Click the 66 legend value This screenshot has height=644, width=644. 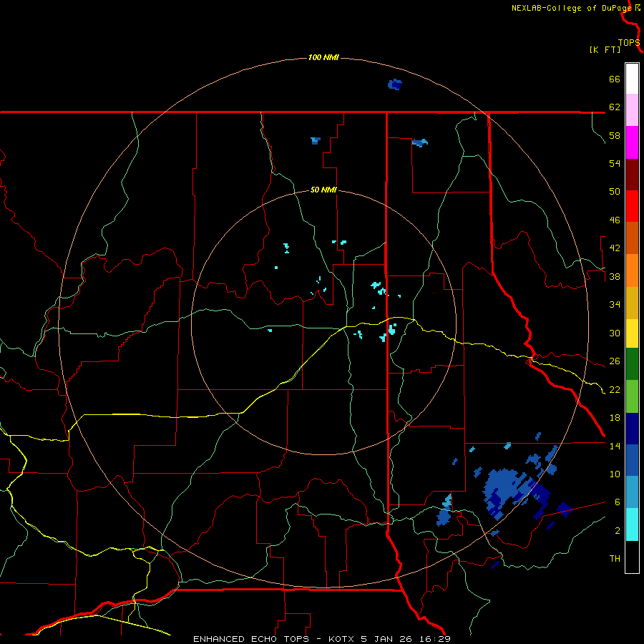[x=615, y=79]
